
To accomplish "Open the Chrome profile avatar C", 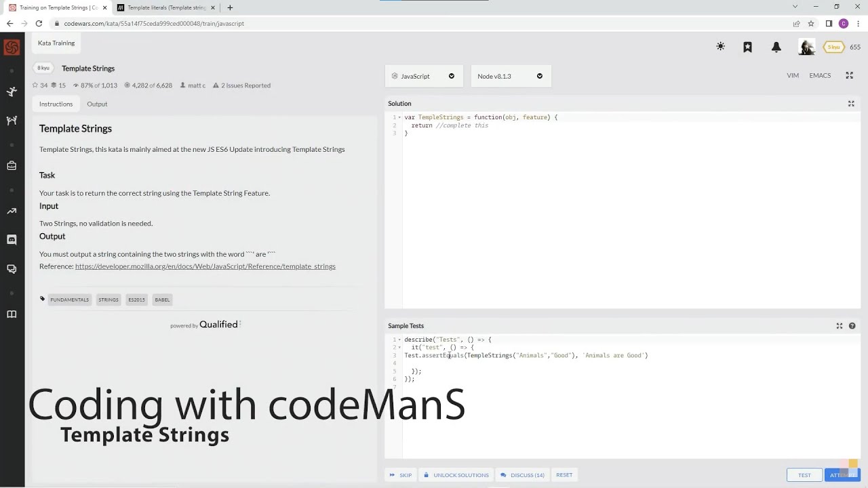I will [844, 23].
